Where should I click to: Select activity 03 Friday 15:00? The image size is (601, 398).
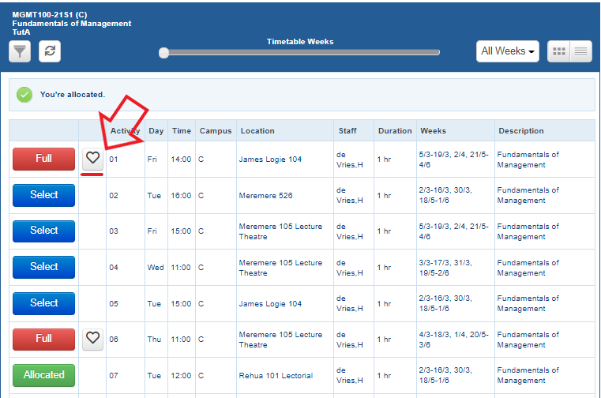(44, 231)
